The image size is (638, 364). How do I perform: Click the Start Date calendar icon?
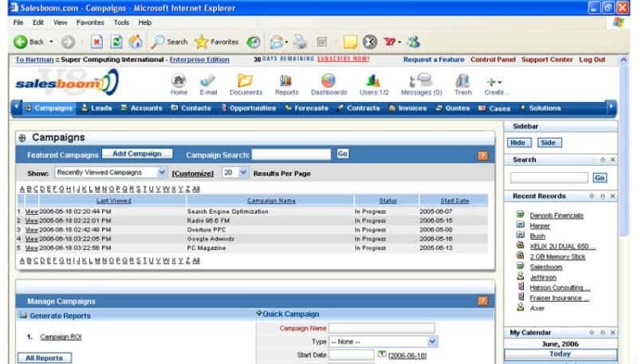[x=381, y=354]
